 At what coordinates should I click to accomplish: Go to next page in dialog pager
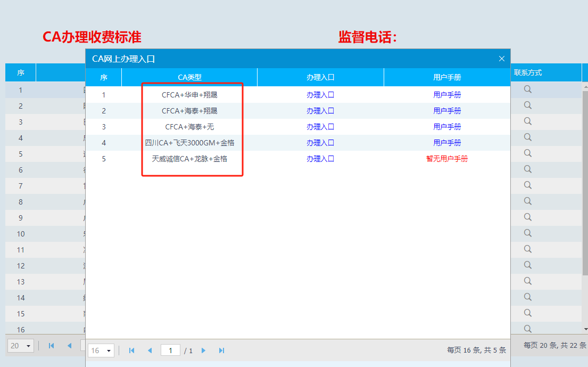point(203,350)
